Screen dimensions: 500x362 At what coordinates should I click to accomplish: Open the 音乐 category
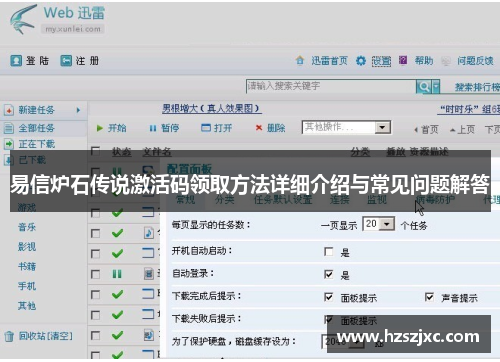coord(27,227)
